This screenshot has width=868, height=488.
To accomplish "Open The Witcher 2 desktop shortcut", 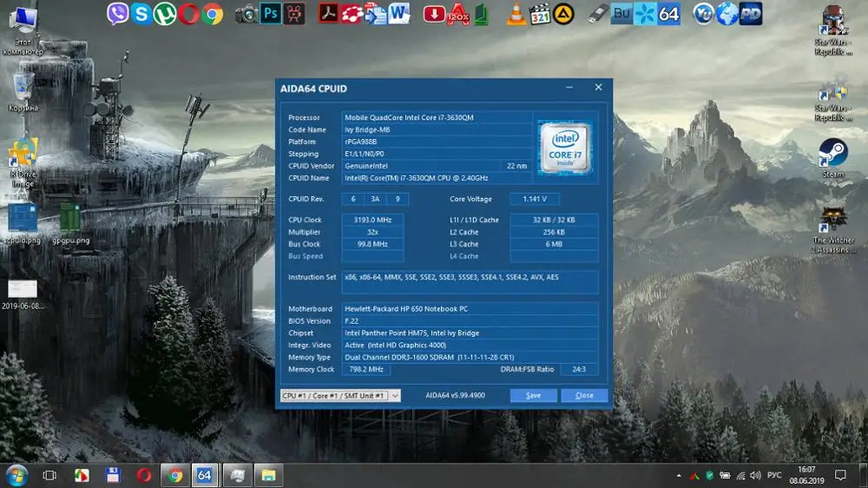I will point(833,229).
